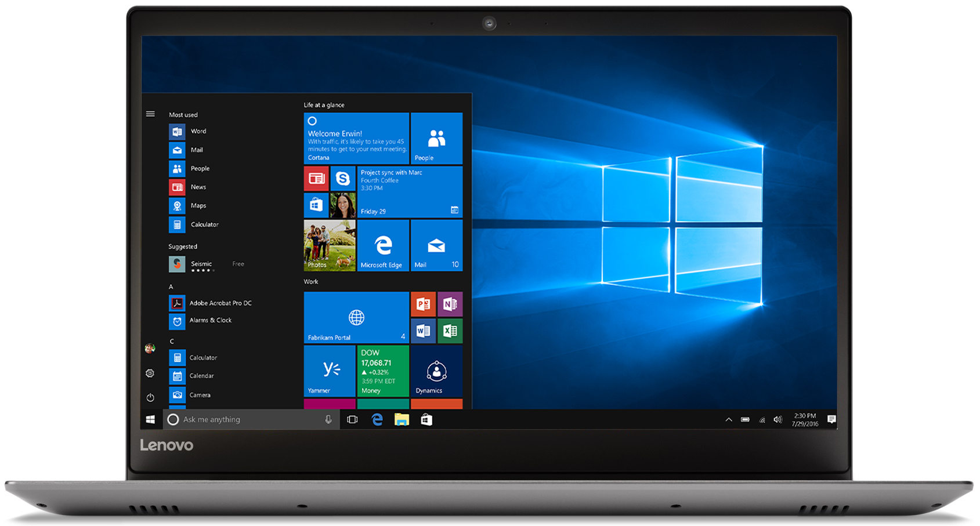Open Money tile showing DOW
This screenshot has width=980, height=526.
click(383, 371)
